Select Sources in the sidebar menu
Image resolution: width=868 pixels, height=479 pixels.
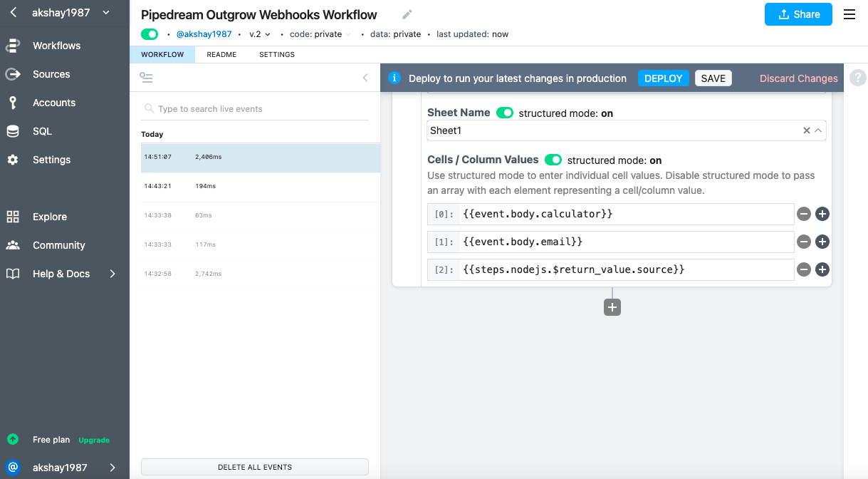pos(51,74)
